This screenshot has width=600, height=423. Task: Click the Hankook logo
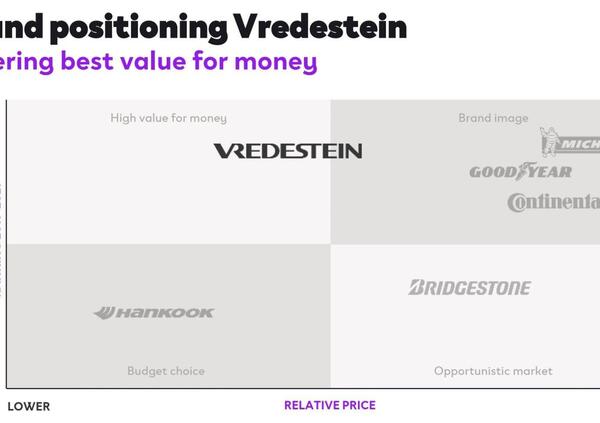point(154,313)
